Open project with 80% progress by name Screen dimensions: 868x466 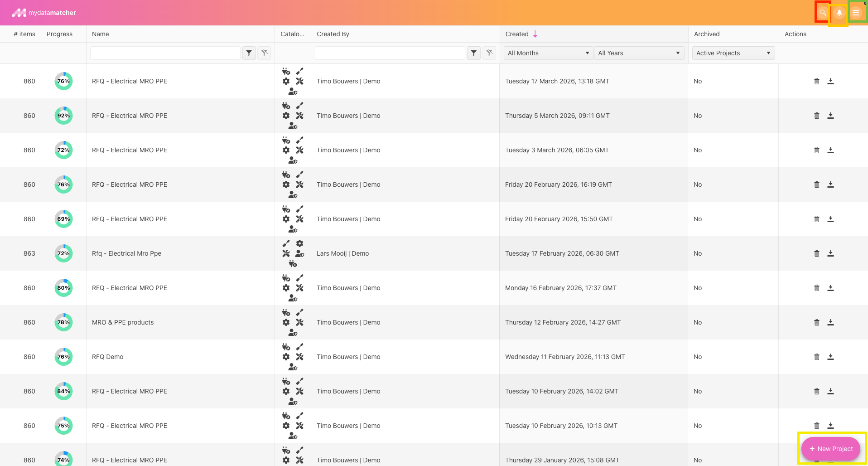tap(130, 288)
